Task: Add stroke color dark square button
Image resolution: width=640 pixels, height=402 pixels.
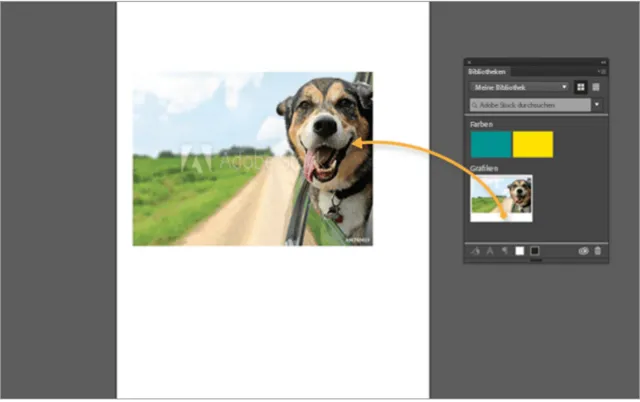Action: 535,251
